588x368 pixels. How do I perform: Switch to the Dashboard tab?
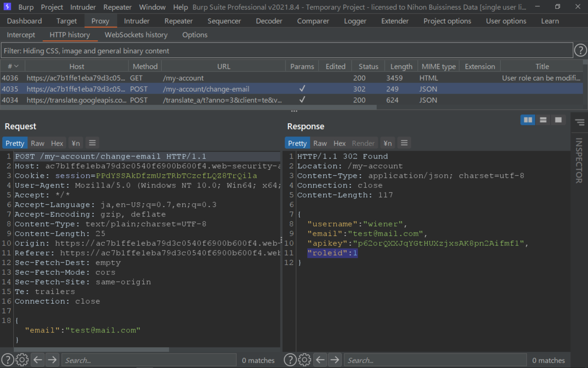tap(24, 21)
